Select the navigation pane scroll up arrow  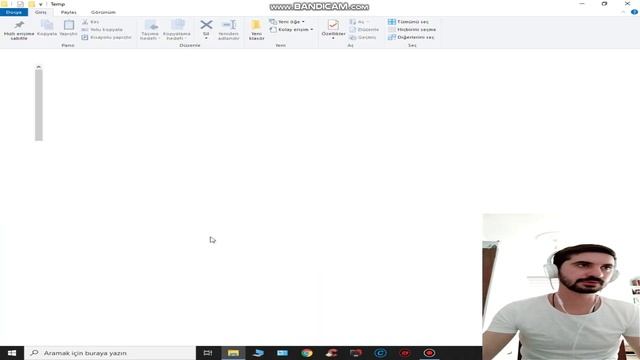pos(38,67)
